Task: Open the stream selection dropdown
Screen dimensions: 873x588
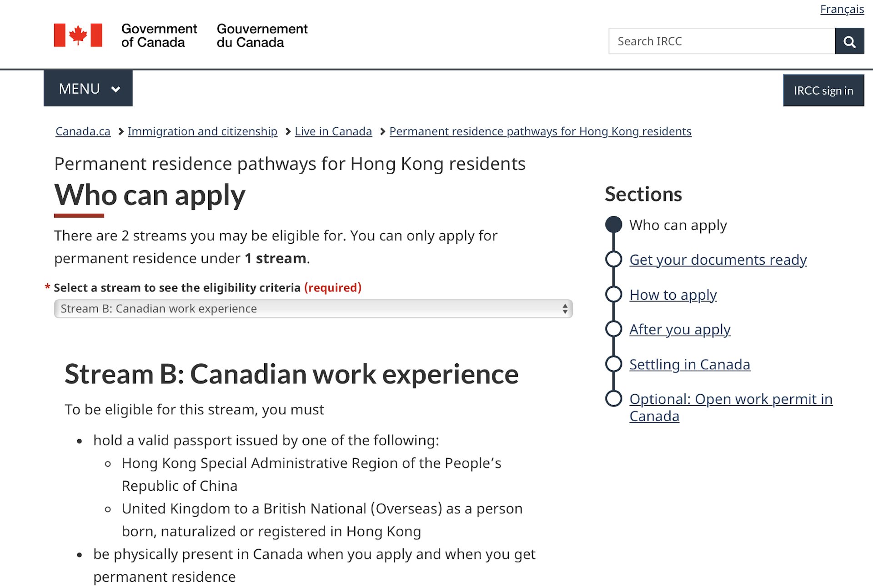Action: pyautogui.click(x=313, y=309)
